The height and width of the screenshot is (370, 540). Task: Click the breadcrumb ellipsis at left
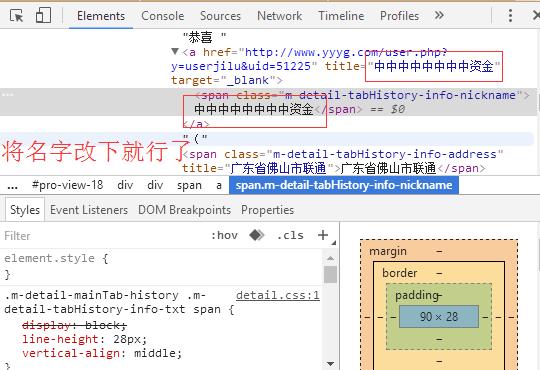point(12,186)
